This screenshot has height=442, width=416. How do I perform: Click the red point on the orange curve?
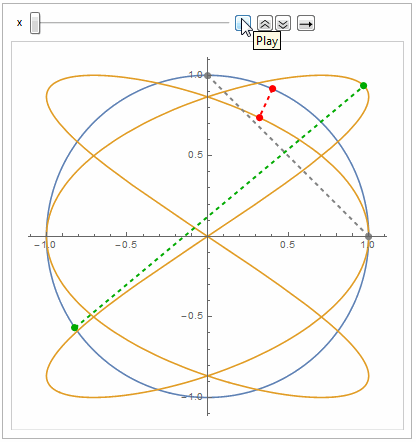259,118
